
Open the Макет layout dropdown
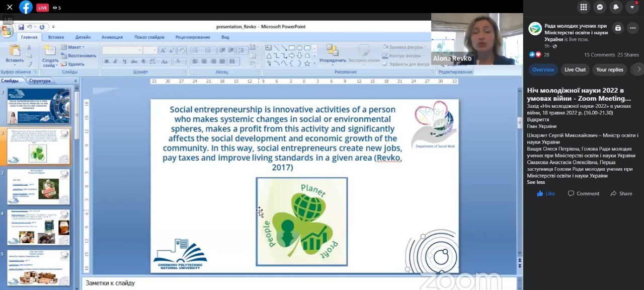pos(73,47)
